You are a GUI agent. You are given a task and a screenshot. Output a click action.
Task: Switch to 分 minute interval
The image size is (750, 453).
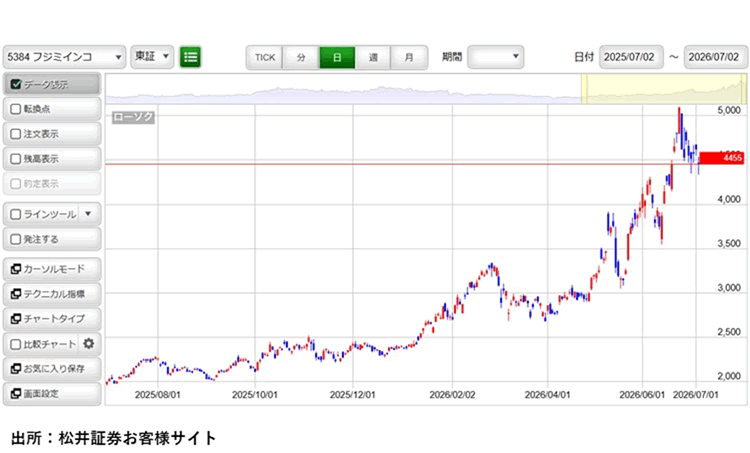301,57
